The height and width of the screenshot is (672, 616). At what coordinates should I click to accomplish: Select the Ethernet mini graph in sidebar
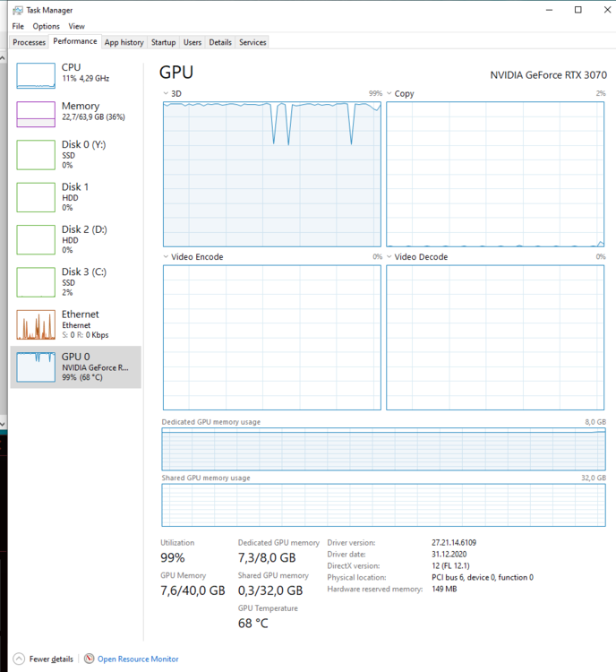pyautogui.click(x=36, y=324)
